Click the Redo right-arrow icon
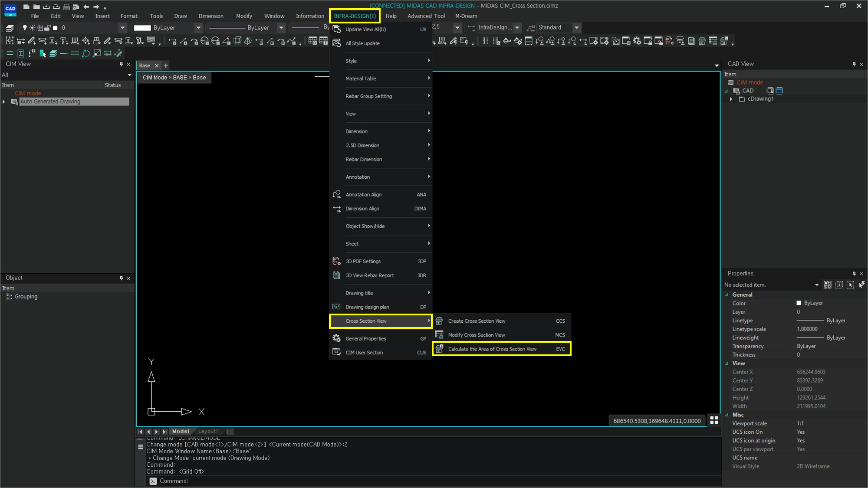This screenshot has width=868, height=488. (x=96, y=7)
